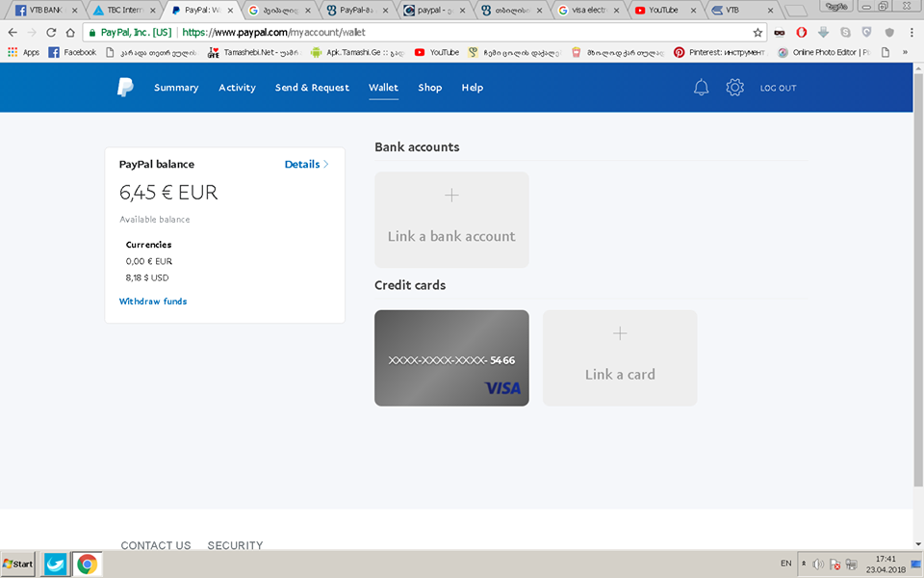Open the Shop menu item

(429, 88)
